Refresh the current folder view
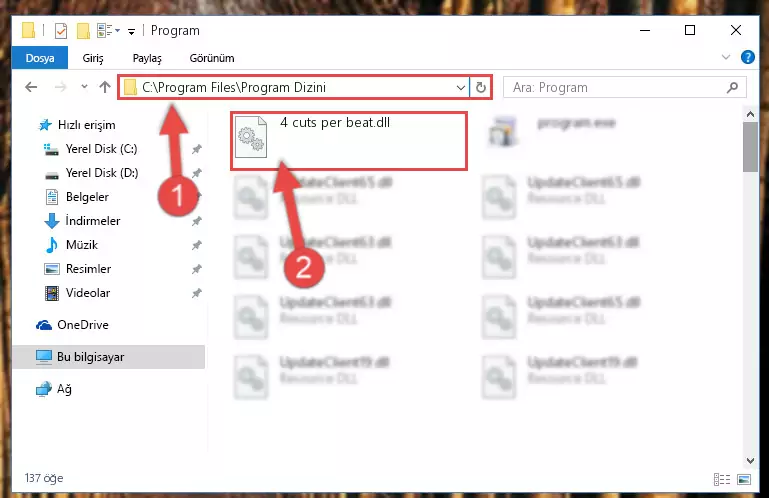The image size is (769, 498). pyautogui.click(x=481, y=88)
